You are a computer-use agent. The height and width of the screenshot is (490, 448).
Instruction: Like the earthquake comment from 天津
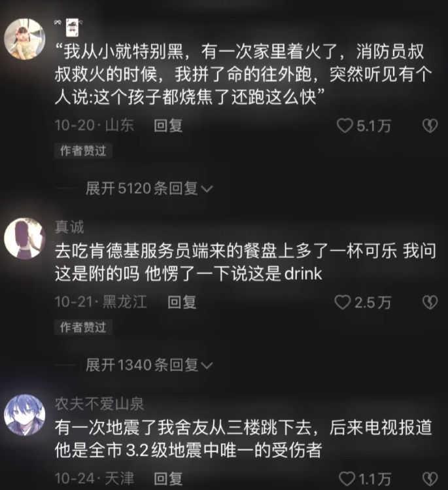[x=347, y=479]
